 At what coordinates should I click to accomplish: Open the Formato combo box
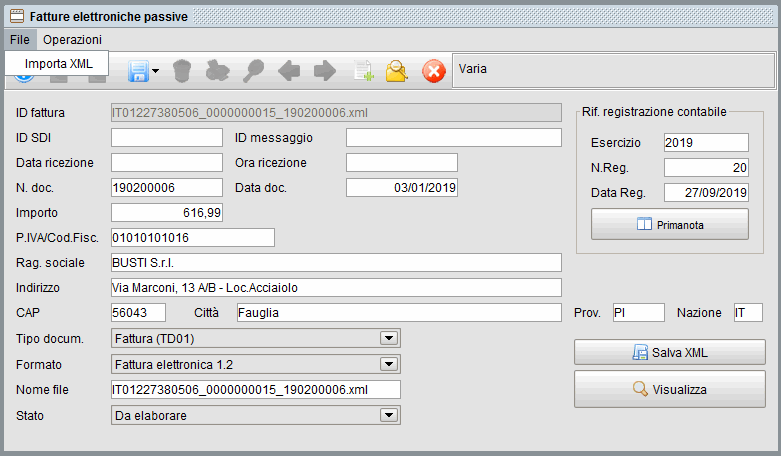pyautogui.click(x=389, y=363)
